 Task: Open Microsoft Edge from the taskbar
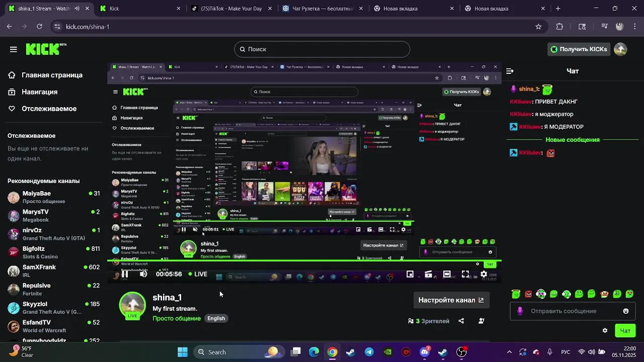pyautogui.click(x=314, y=352)
